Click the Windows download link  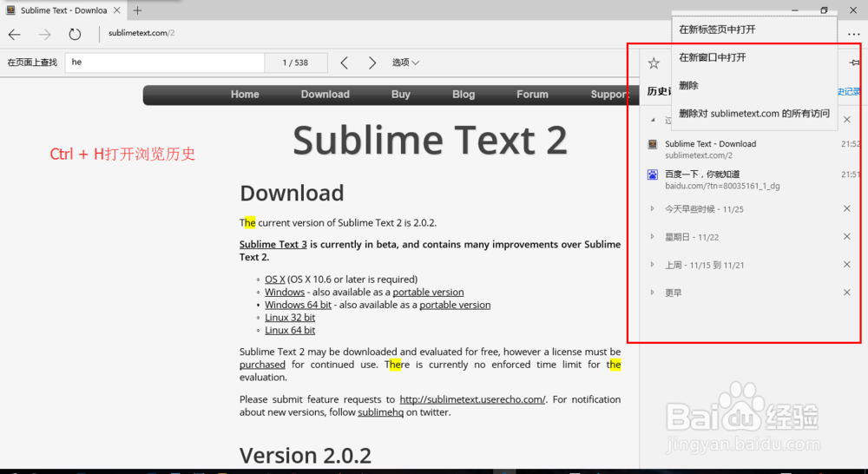pyautogui.click(x=285, y=292)
